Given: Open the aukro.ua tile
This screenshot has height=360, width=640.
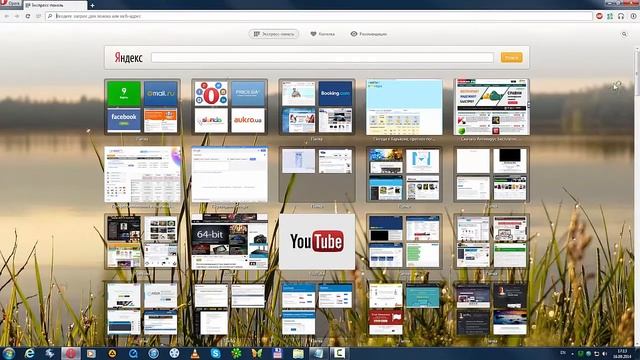Looking at the screenshot, I should pyautogui.click(x=248, y=120).
